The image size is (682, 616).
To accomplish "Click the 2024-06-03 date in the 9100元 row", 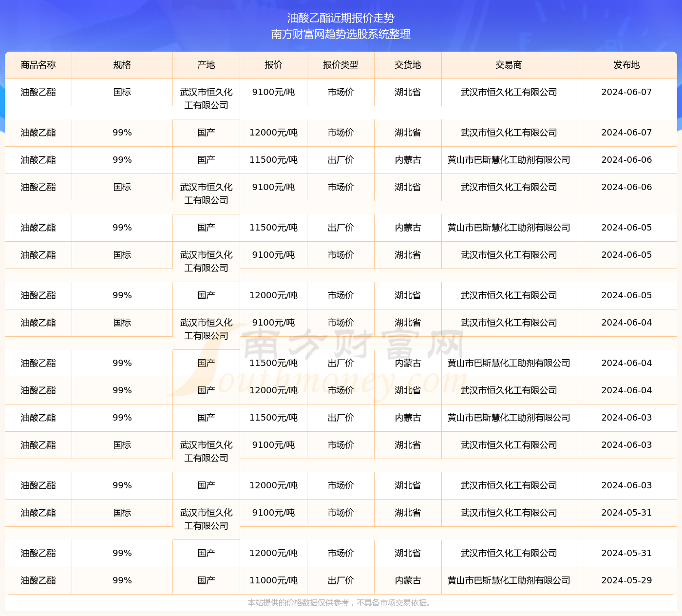I will (626, 445).
